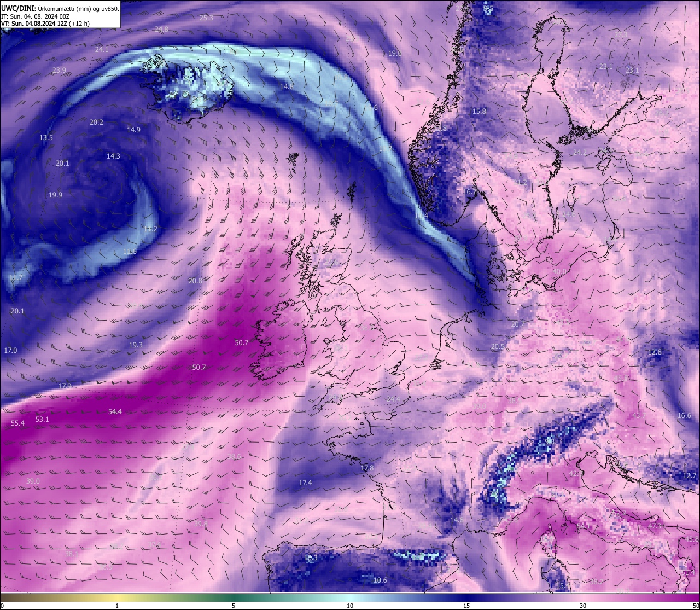Image resolution: width=700 pixels, height=610 pixels.
Task: Click the 10.3 value over Spain
Action: click(x=310, y=558)
